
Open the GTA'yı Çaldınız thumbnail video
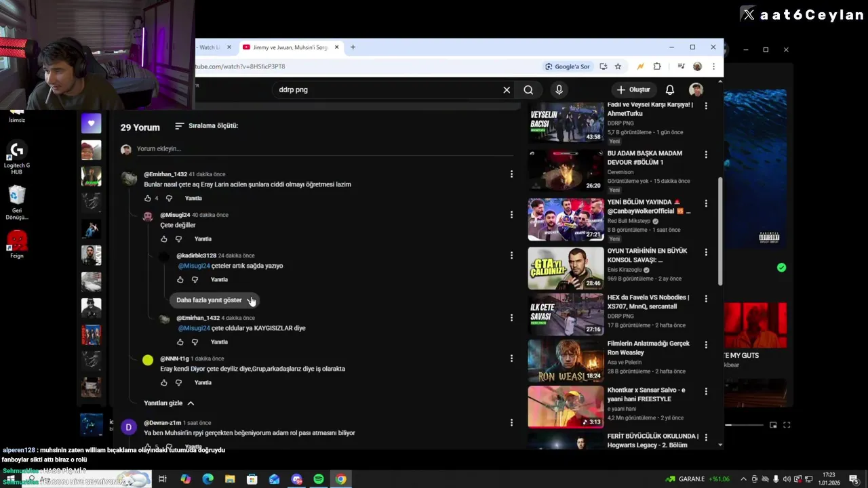pos(566,268)
